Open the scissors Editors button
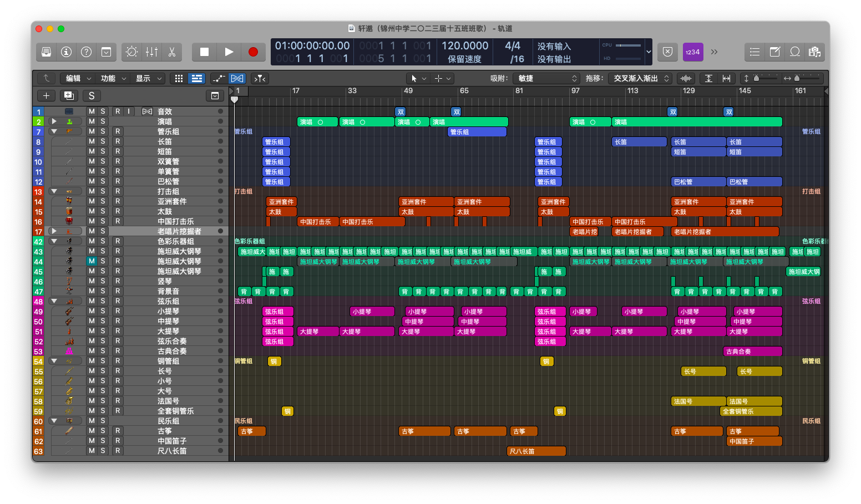The width and height of the screenshot is (861, 504). (x=172, y=52)
